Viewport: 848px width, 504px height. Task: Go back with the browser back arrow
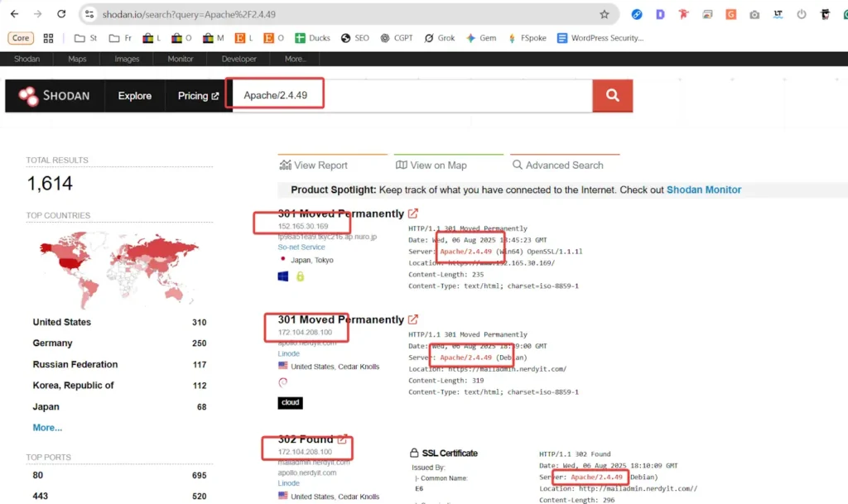(x=15, y=14)
